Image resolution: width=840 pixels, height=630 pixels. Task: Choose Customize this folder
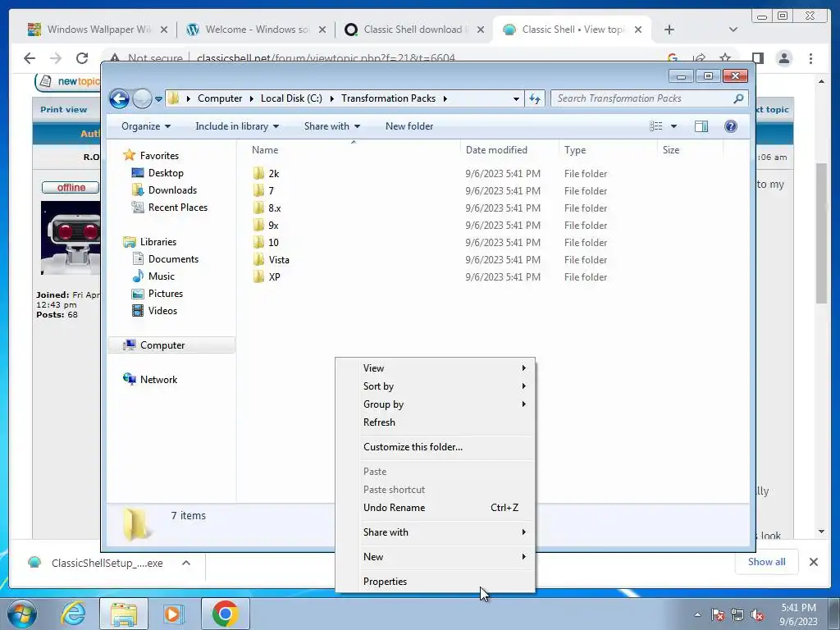tap(435, 447)
